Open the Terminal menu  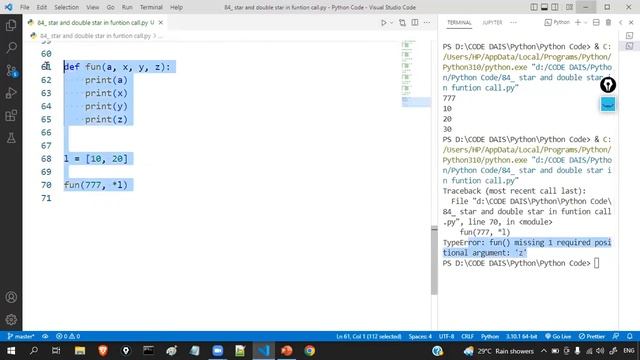151,7
